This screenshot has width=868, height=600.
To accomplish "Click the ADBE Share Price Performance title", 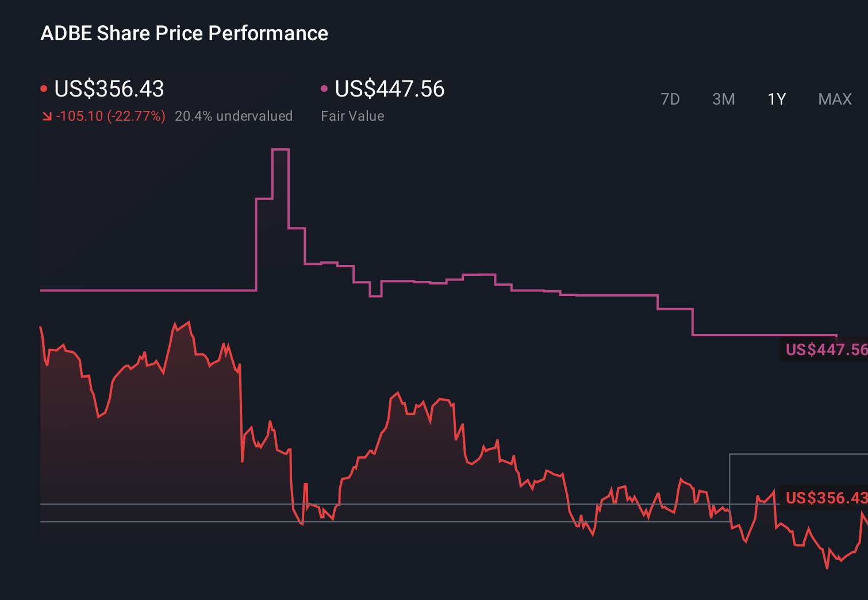I will (184, 33).
